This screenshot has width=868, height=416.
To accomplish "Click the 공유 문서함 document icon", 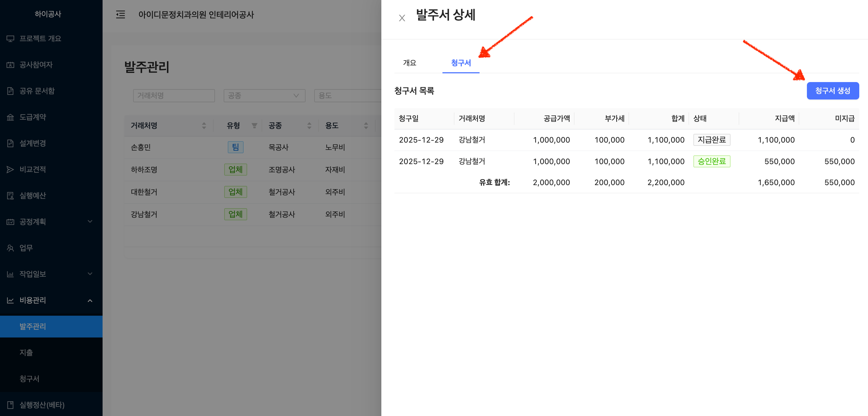I will (10, 91).
